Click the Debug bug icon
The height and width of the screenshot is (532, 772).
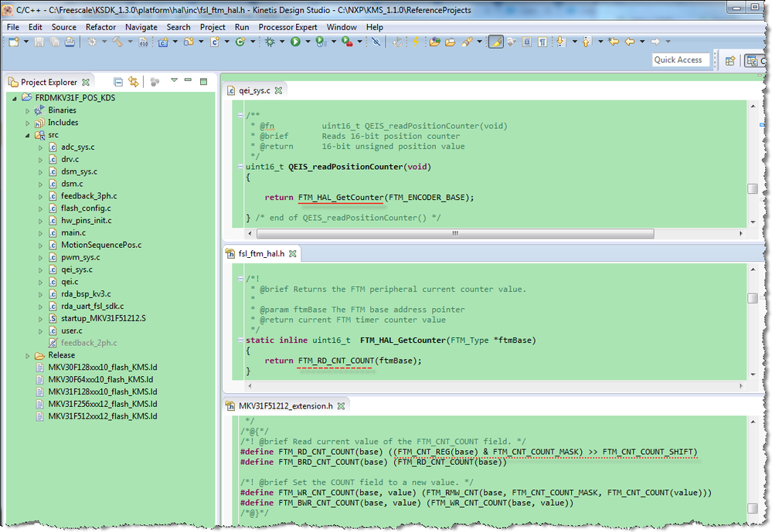(270, 42)
